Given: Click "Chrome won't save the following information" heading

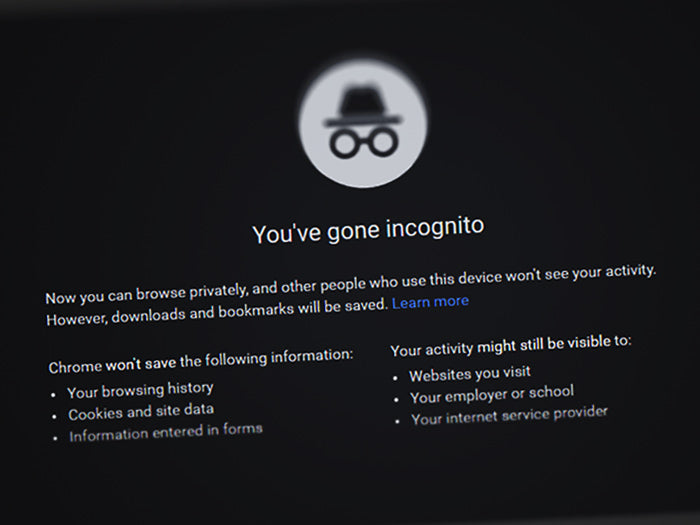Looking at the screenshot, I should (x=201, y=361).
